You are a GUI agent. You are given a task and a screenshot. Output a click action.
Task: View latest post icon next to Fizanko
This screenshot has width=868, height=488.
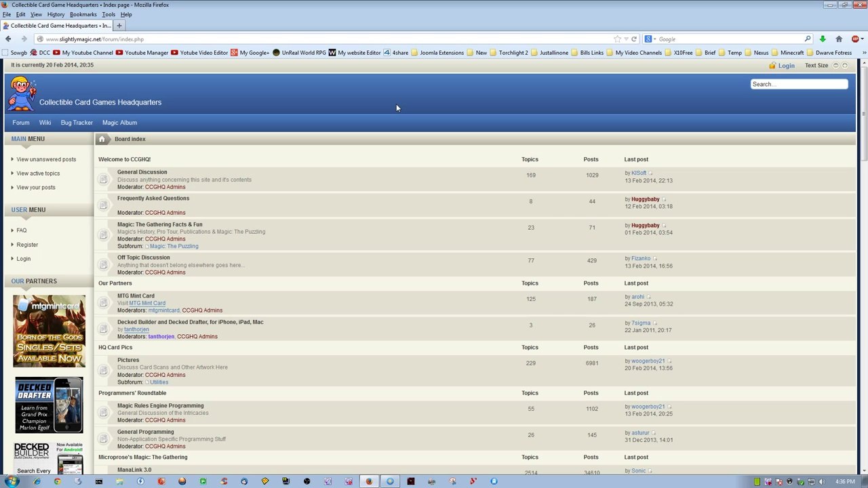(x=654, y=259)
